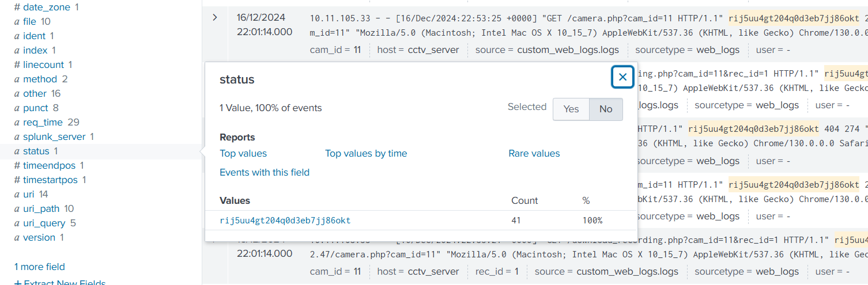Click the method field in sidebar

pyautogui.click(x=40, y=79)
